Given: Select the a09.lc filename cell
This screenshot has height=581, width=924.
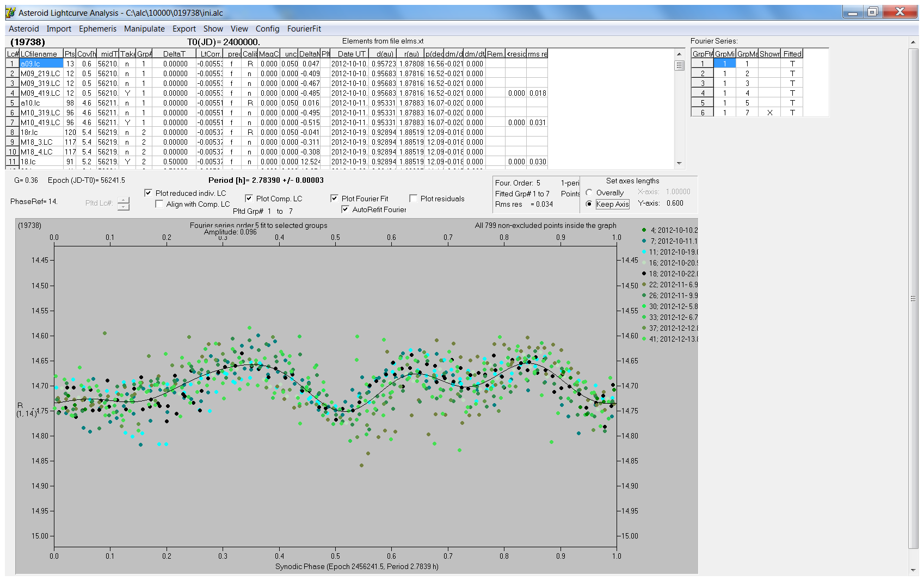Looking at the screenshot, I should (x=41, y=64).
